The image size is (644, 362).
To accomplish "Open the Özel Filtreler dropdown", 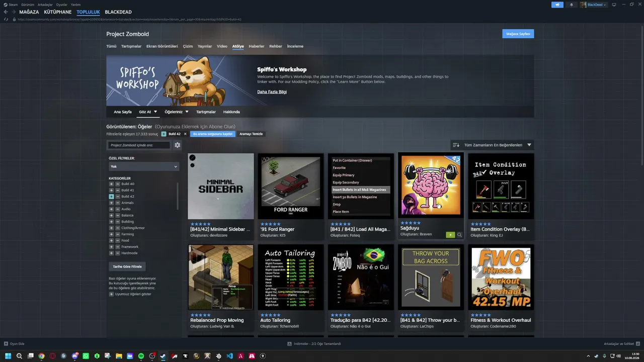I will point(144,166).
